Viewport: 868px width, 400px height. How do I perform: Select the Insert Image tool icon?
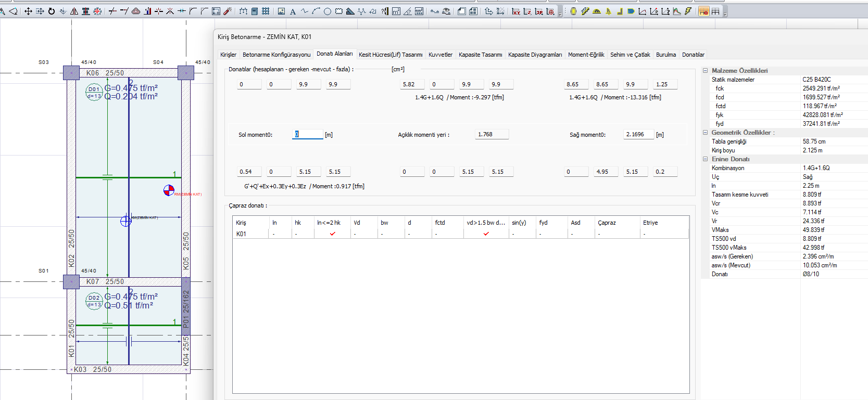coord(281,11)
